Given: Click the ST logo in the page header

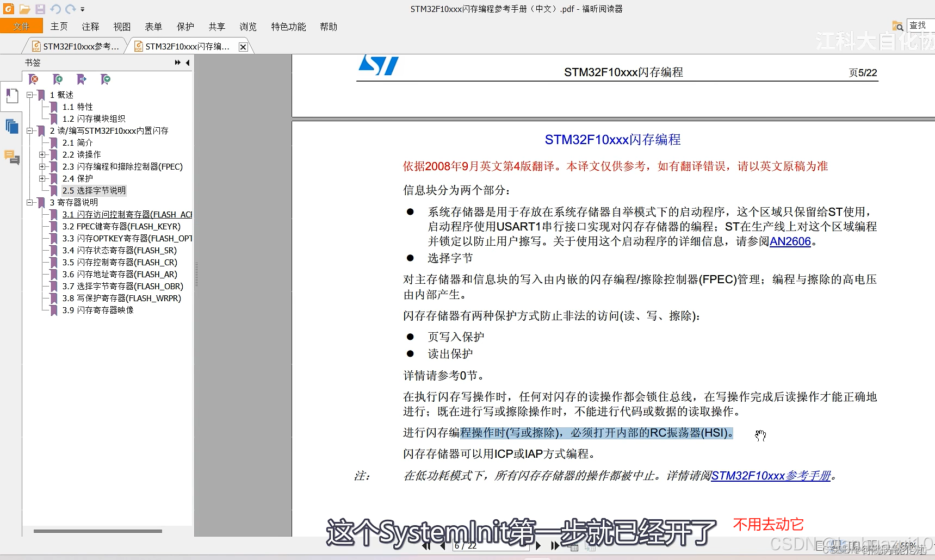Looking at the screenshot, I should pyautogui.click(x=378, y=65).
